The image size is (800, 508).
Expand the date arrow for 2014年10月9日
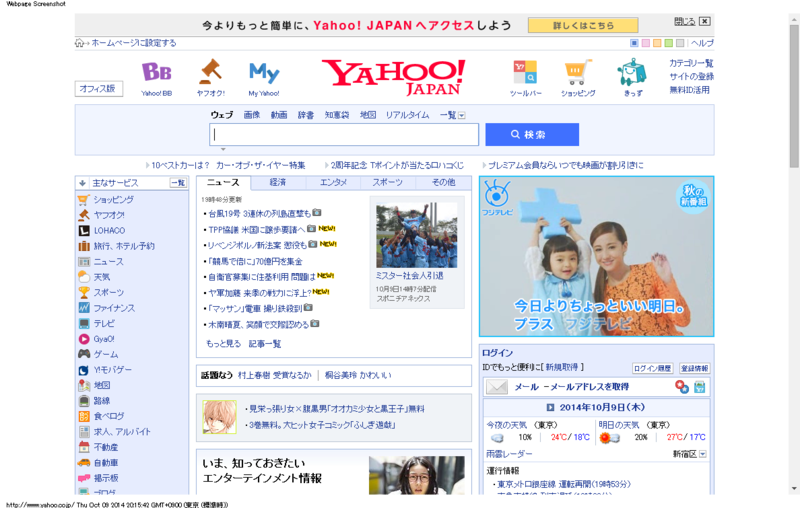pos(550,408)
